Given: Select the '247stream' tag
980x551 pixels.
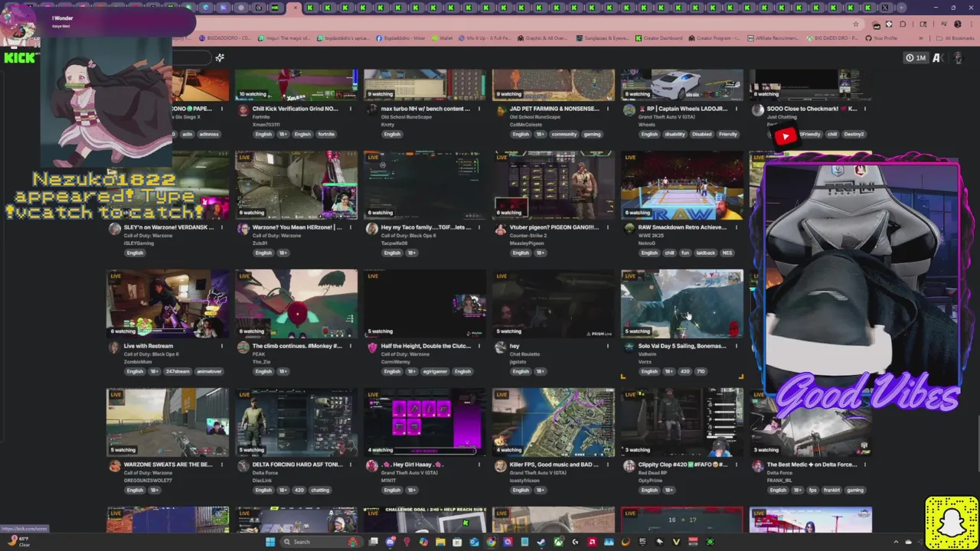Looking at the screenshot, I should [177, 371].
